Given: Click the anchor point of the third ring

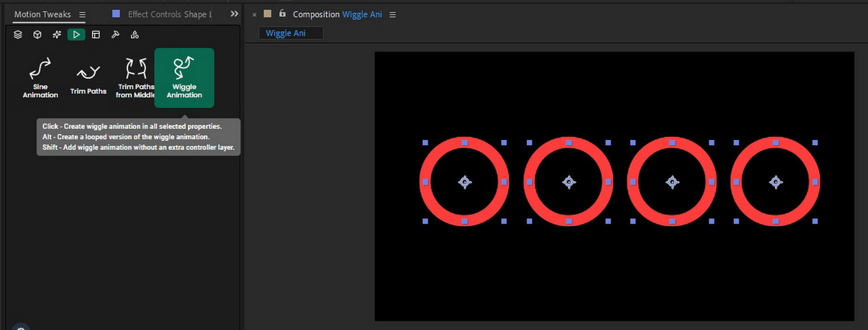Looking at the screenshot, I should pos(672,182).
